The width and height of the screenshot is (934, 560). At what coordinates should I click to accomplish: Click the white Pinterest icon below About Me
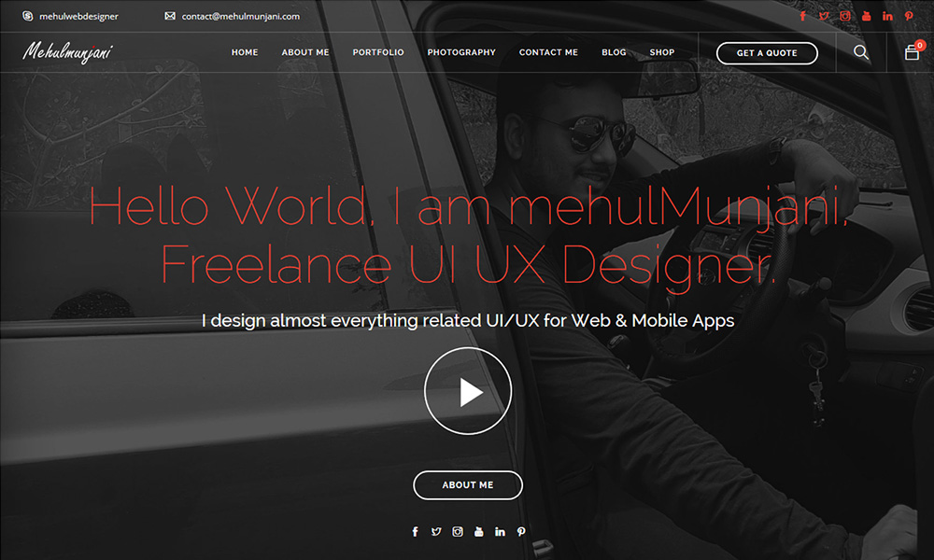(x=521, y=532)
